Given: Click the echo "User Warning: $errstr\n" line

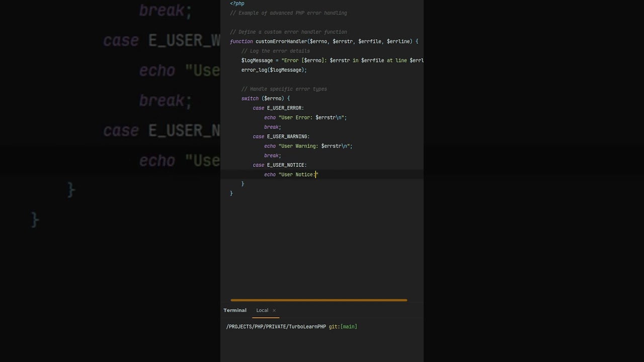Looking at the screenshot, I should pyautogui.click(x=308, y=146).
